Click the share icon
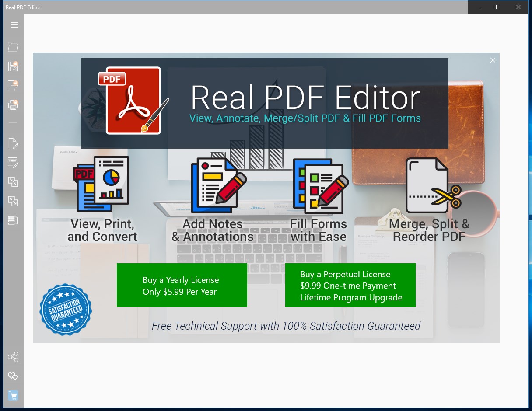 point(13,357)
